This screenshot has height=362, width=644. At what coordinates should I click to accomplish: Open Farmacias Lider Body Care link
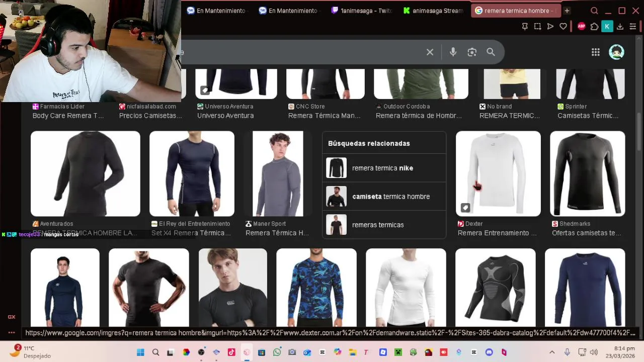[68, 116]
